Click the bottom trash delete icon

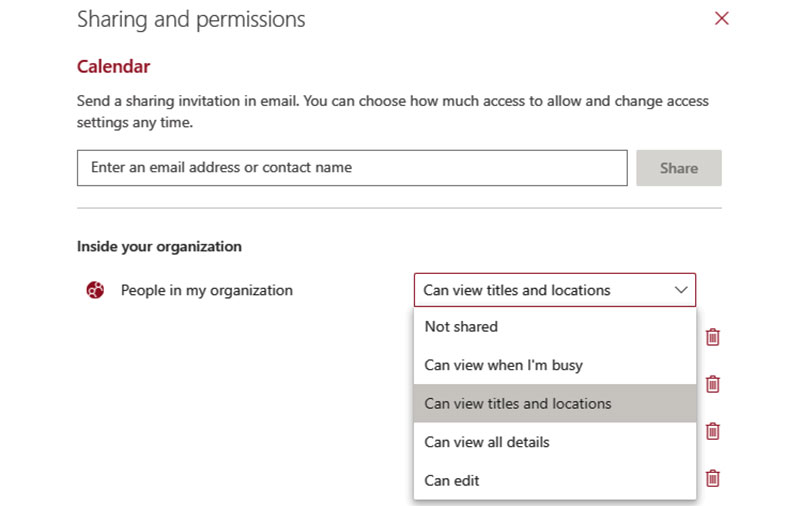click(x=713, y=478)
